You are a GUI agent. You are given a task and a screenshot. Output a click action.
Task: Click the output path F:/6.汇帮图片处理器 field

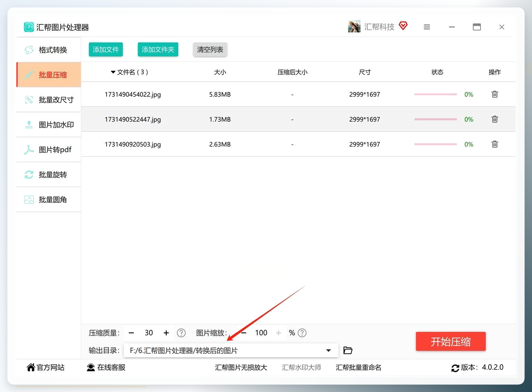point(231,351)
